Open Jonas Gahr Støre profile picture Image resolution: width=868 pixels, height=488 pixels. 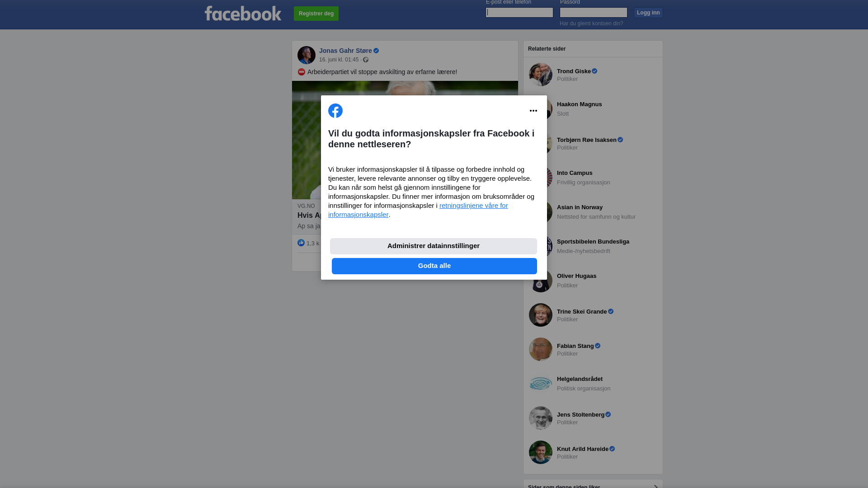click(x=307, y=55)
